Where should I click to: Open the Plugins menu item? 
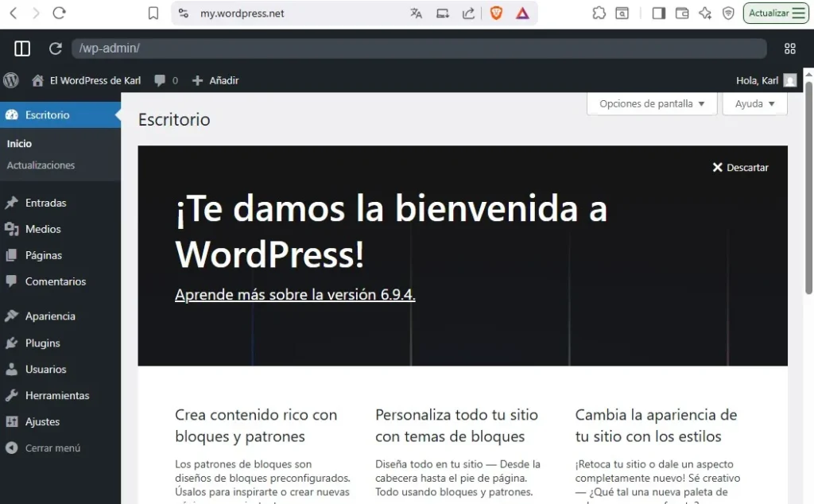(42, 343)
